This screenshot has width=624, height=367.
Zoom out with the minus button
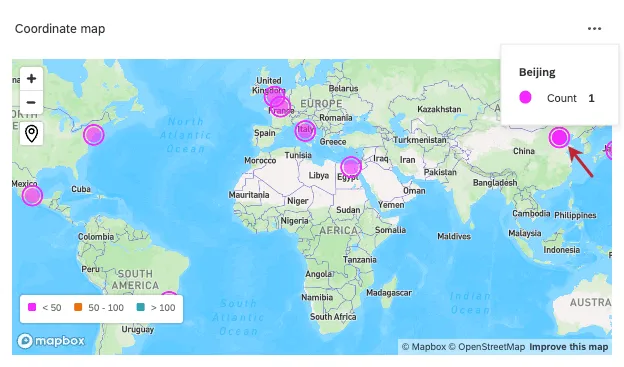pos(31,102)
